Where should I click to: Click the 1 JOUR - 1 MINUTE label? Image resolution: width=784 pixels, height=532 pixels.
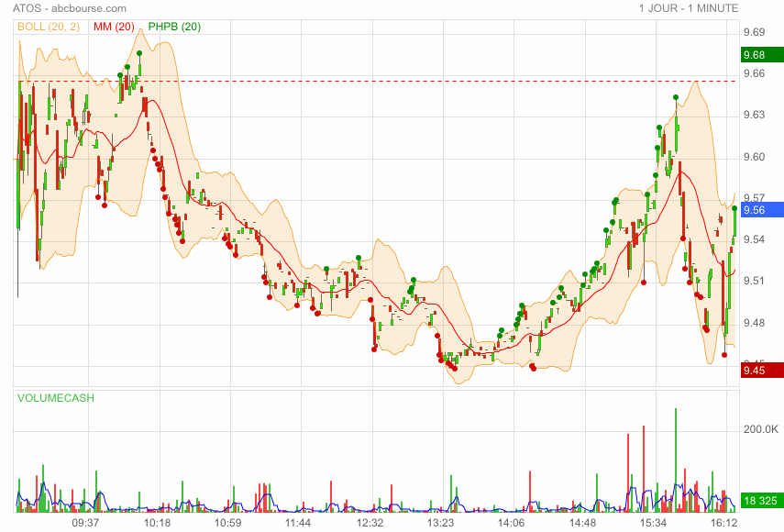click(689, 8)
